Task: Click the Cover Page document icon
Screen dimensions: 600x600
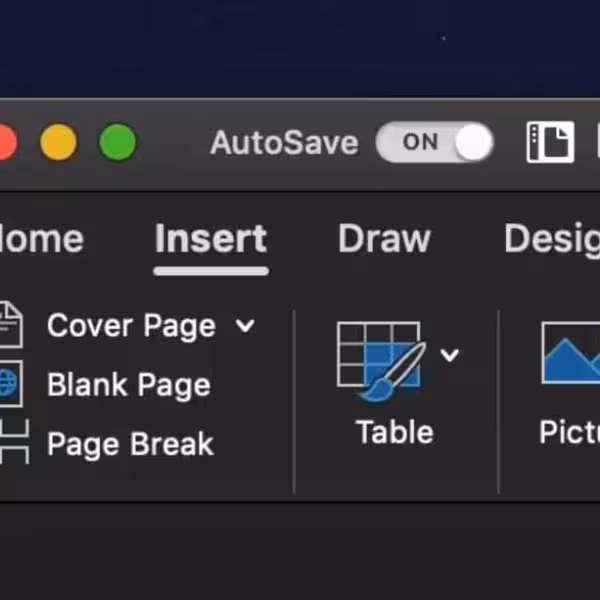Action: click(x=11, y=325)
